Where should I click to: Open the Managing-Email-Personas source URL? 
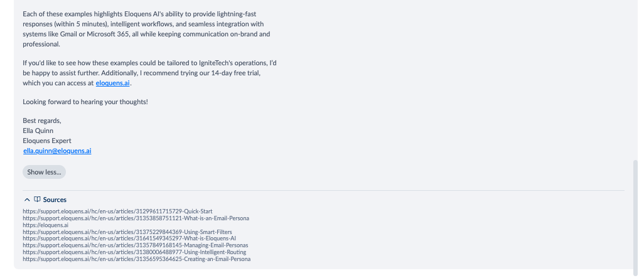(135, 245)
